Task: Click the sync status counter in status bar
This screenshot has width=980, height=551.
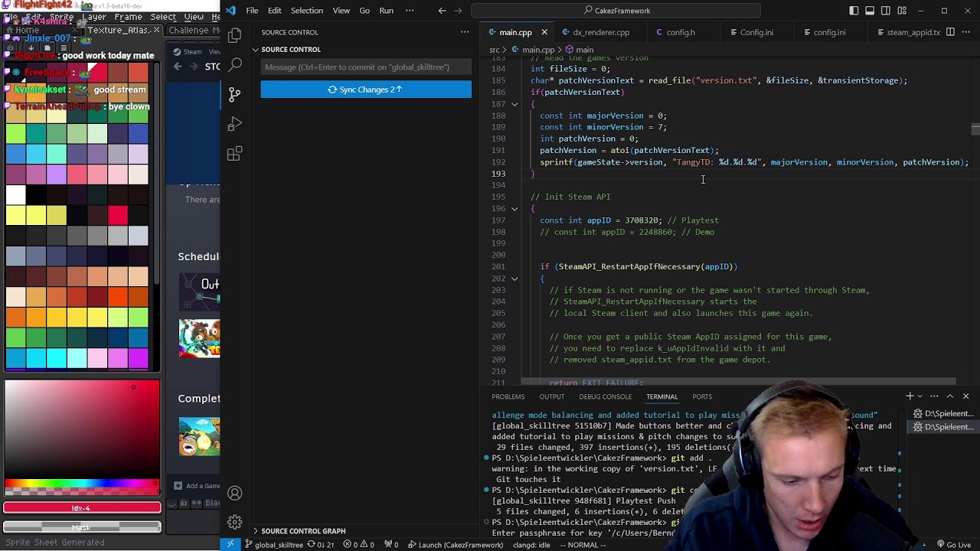Action: [x=321, y=545]
